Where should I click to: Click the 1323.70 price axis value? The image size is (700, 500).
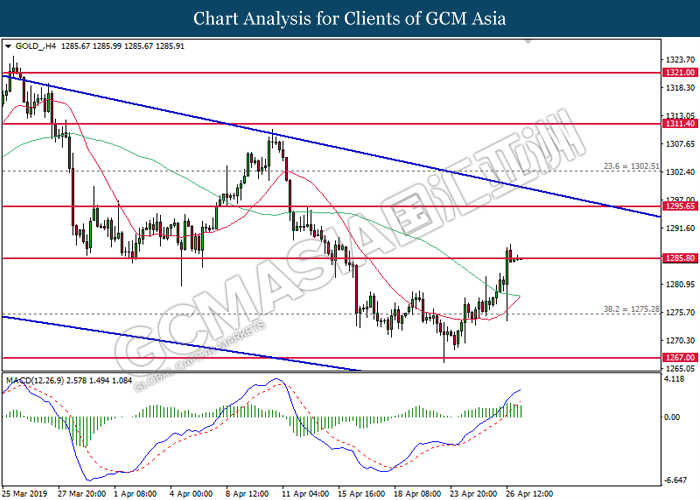[x=680, y=60]
